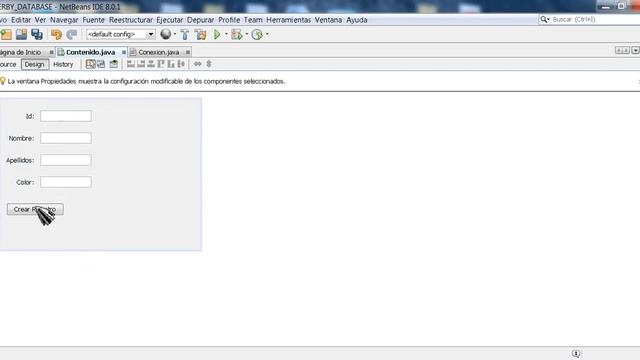Open the default config combo box
Image resolution: width=640 pixels, height=360 pixels.
[x=120, y=34]
